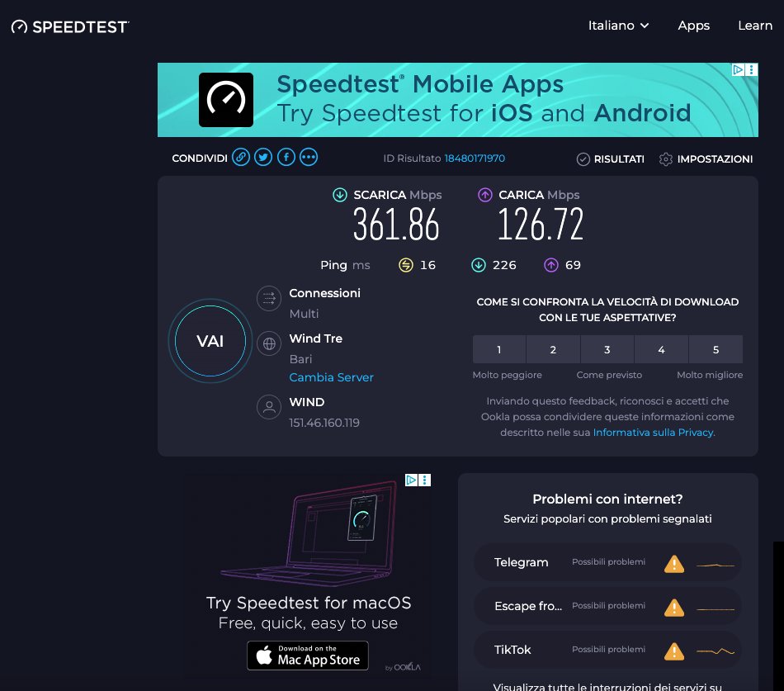Screen dimensions: 784x691
Task: Click the Cambia Server link
Action: [x=331, y=377]
